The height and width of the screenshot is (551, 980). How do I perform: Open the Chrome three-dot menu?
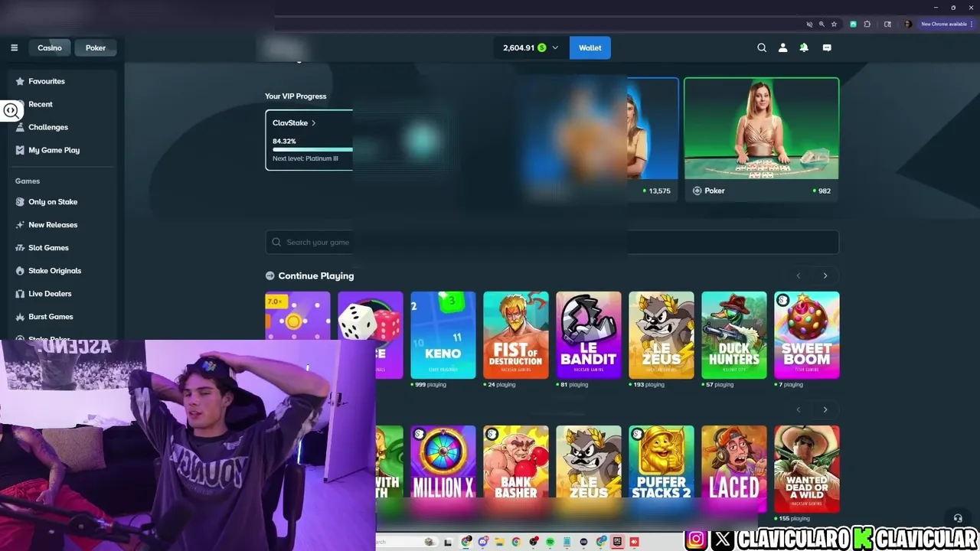tap(972, 24)
